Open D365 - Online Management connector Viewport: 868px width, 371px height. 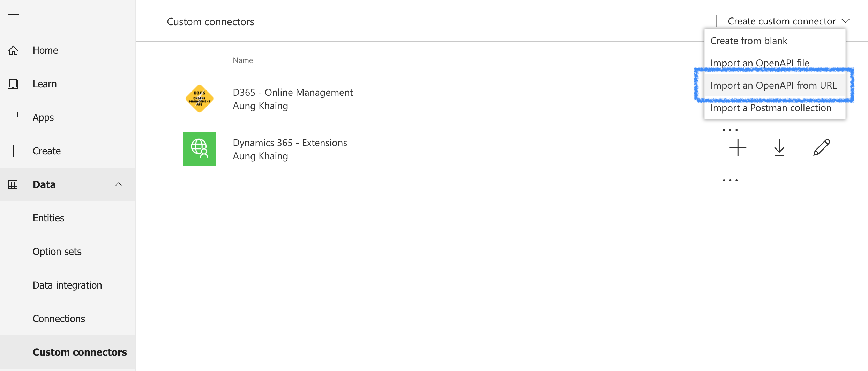(x=293, y=93)
